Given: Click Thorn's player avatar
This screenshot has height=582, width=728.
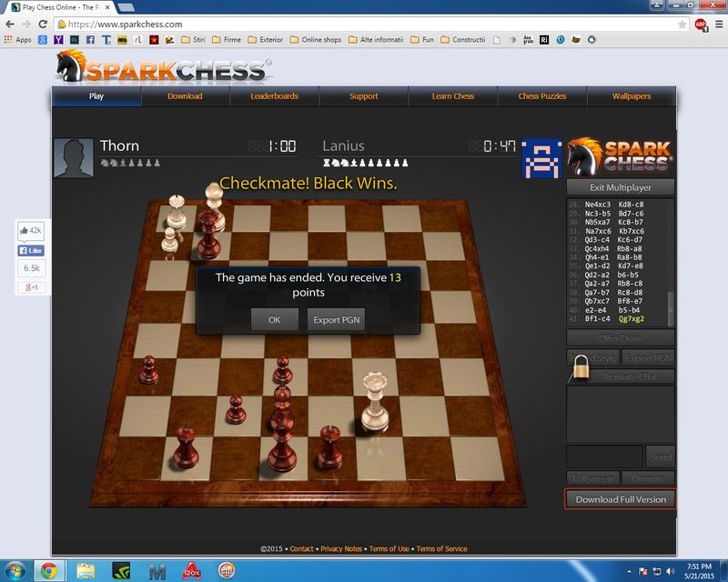Looking at the screenshot, I should [74, 158].
